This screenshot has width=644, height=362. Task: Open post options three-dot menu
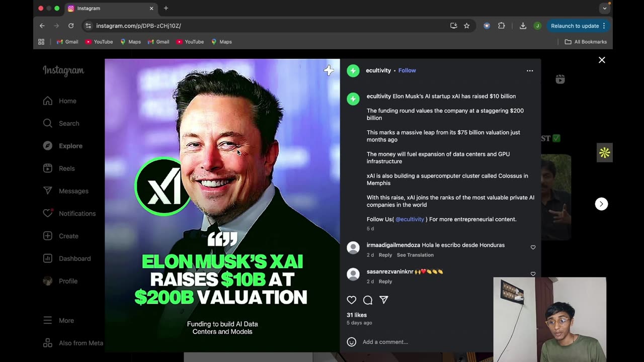click(530, 71)
